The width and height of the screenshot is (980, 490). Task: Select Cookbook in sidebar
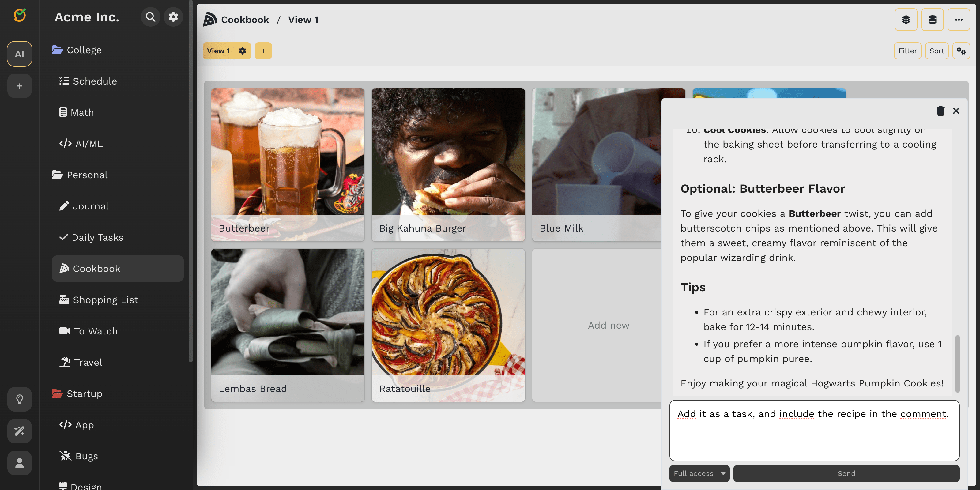118,269
